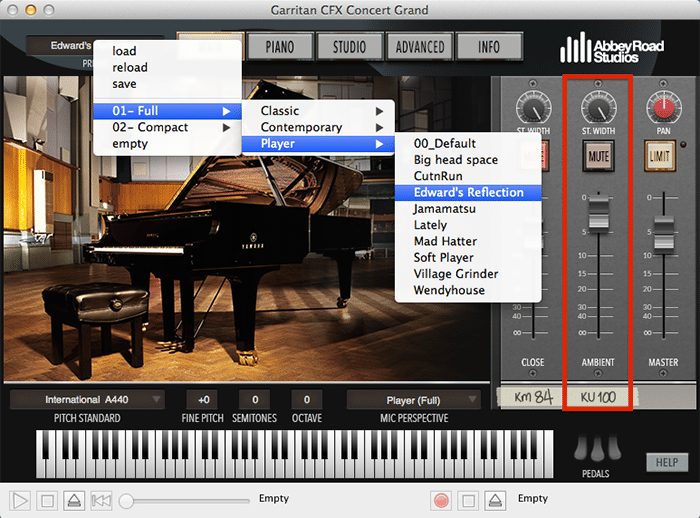Mute the Ambient channel
The height and width of the screenshot is (518, 700).
(598, 156)
